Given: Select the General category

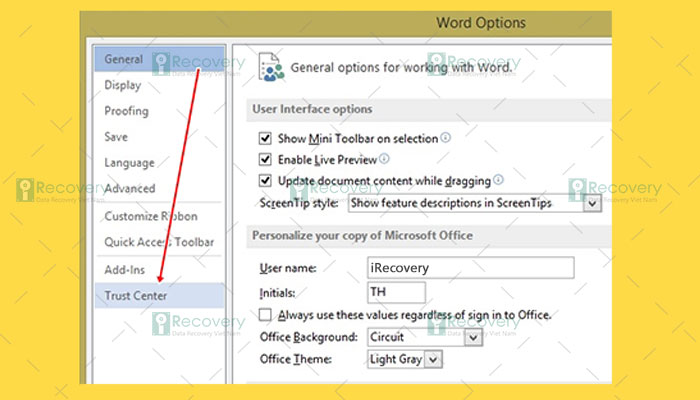Looking at the screenshot, I should click(159, 59).
